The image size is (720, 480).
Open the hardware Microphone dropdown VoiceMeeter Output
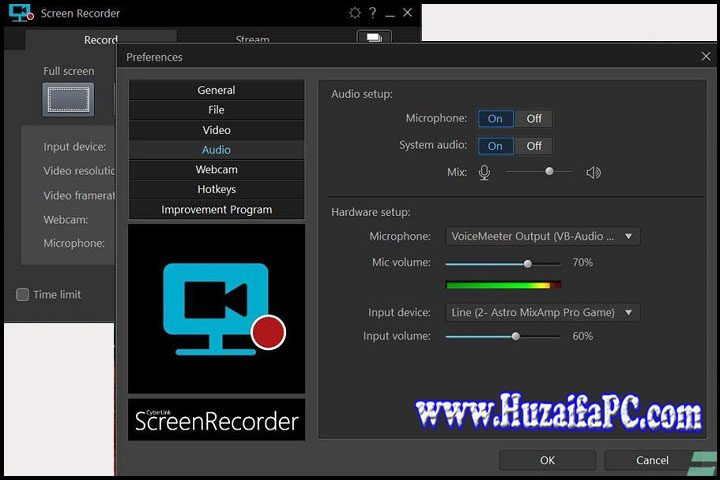point(542,236)
